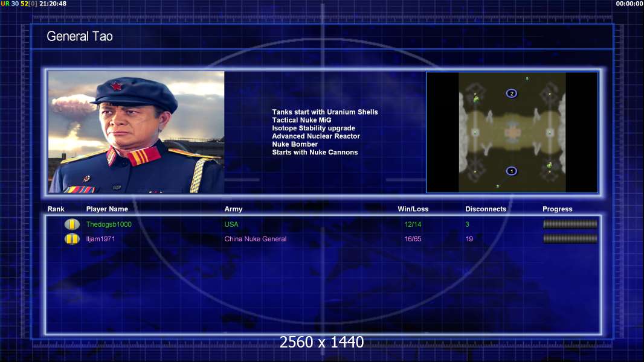Image resolution: width=644 pixels, height=362 pixels.
Task: Click the rank badge beside lljam1971
Action: coord(72,239)
